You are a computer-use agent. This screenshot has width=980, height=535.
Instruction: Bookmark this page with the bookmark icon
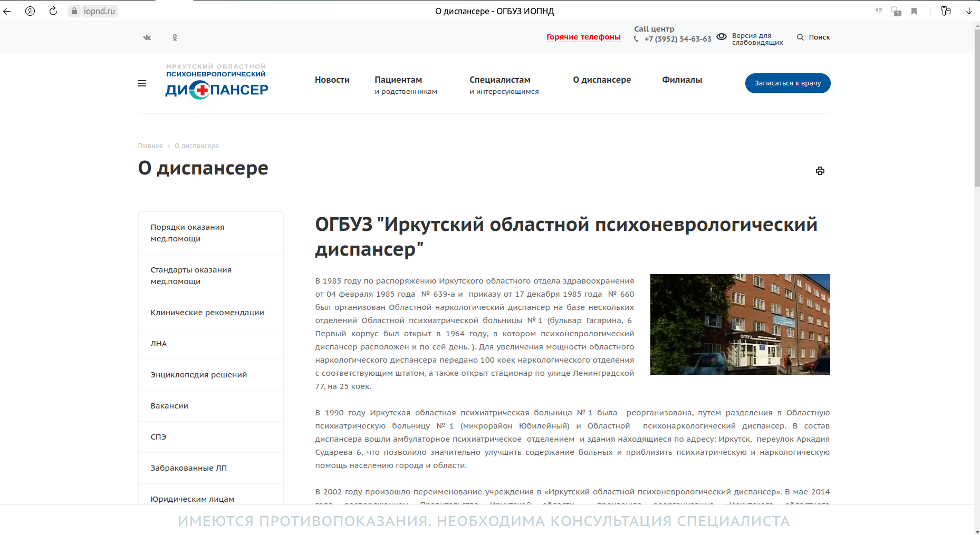tap(914, 11)
